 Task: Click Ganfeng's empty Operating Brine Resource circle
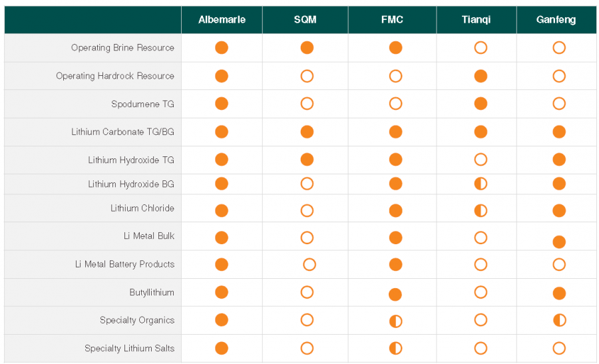coord(559,48)
